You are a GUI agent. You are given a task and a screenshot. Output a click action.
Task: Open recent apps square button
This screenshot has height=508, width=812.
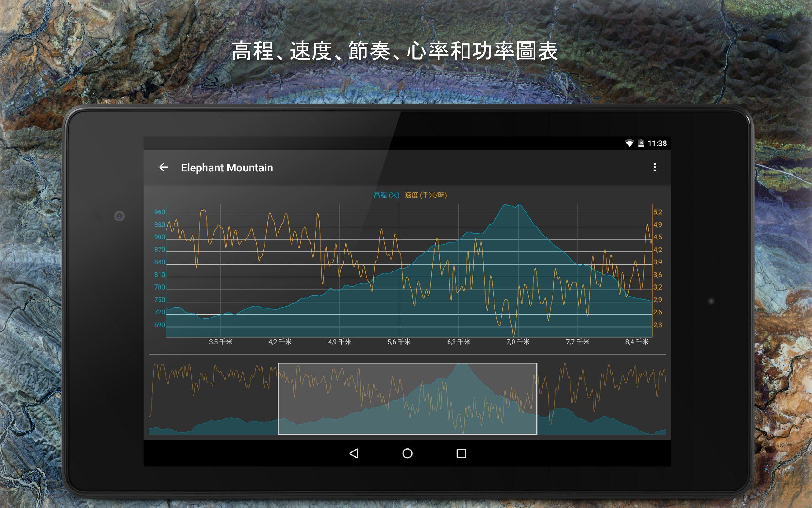(x=462, y=453)
